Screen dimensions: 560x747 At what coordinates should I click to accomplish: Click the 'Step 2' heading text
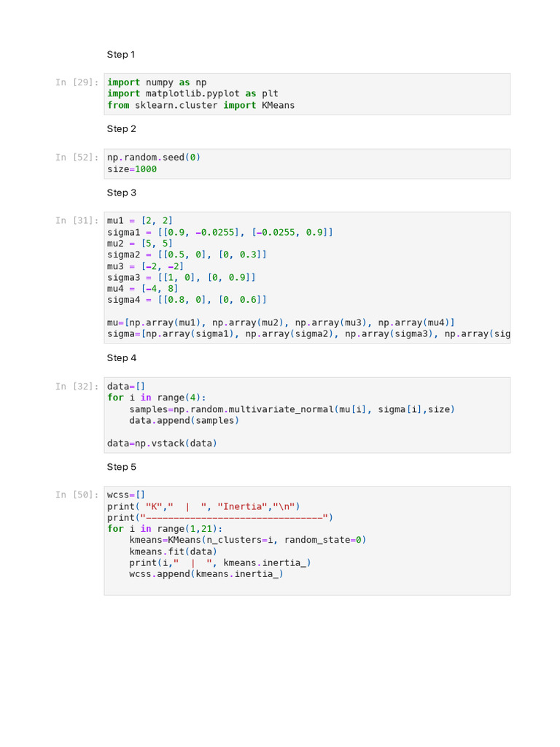[x=122, y=129]
